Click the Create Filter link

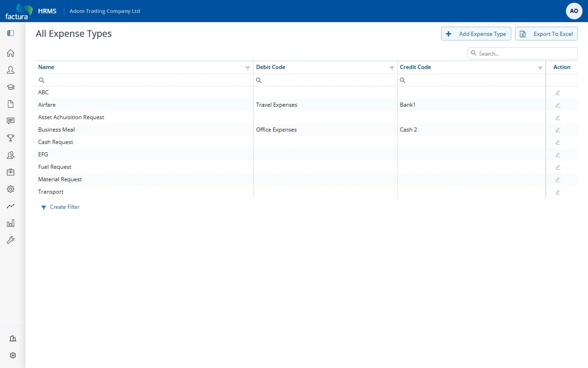point(65,207)
